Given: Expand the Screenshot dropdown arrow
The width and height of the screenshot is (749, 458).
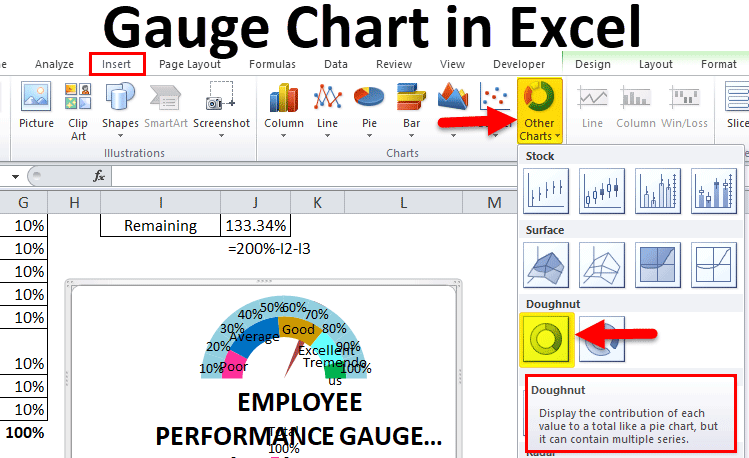Looking at the screenshot, I should coord(221,136).
